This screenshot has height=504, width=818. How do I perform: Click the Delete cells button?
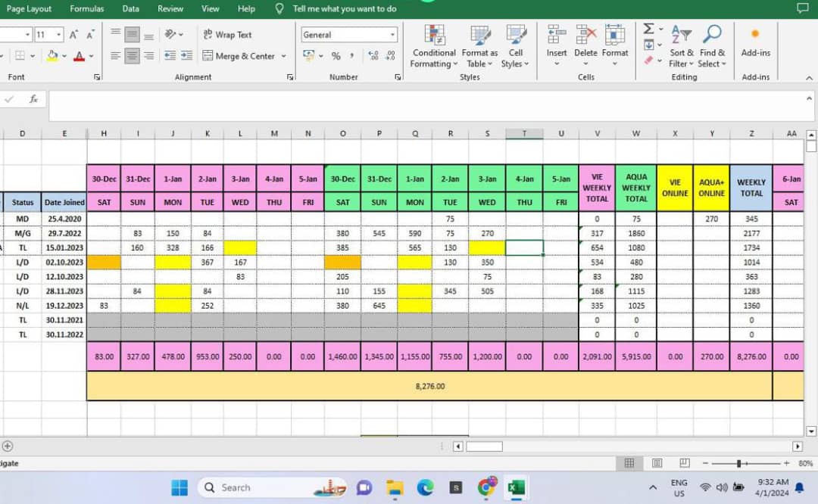585,45
